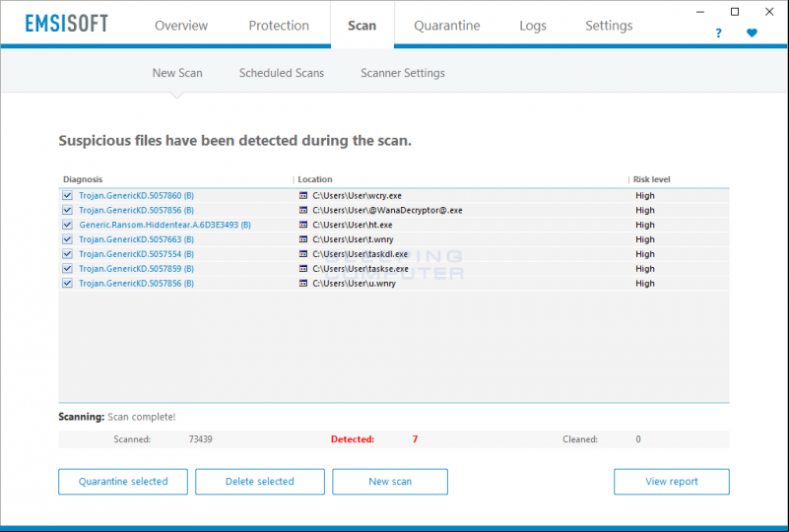Select the C:\Users\User\taskdl.exe path
789x532 pixels.
tap(360, 253)
